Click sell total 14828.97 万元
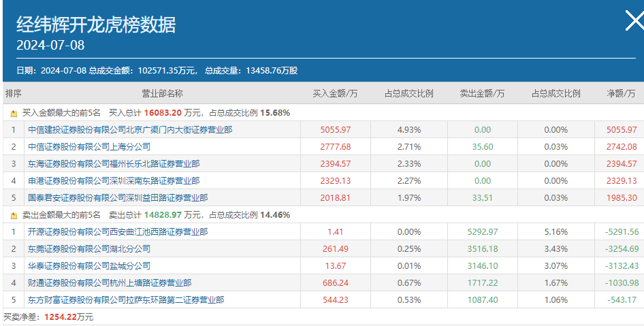Viewport: 644px width, 326px height. [173, 215]
